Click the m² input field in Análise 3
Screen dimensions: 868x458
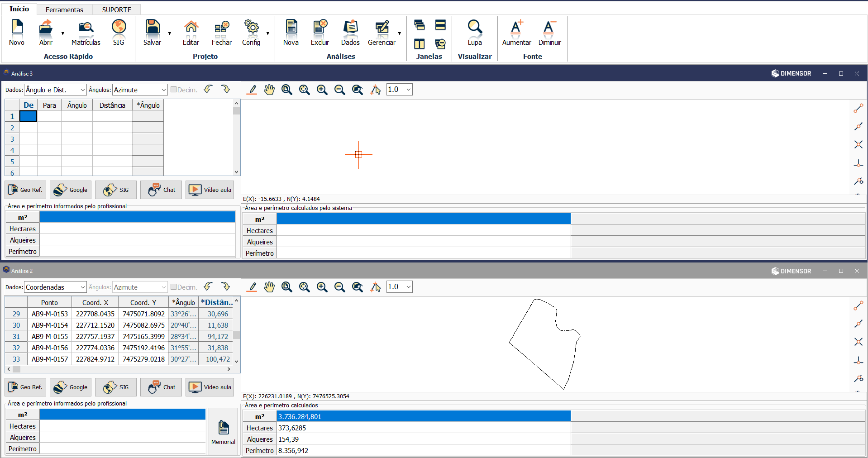(137, 217)
